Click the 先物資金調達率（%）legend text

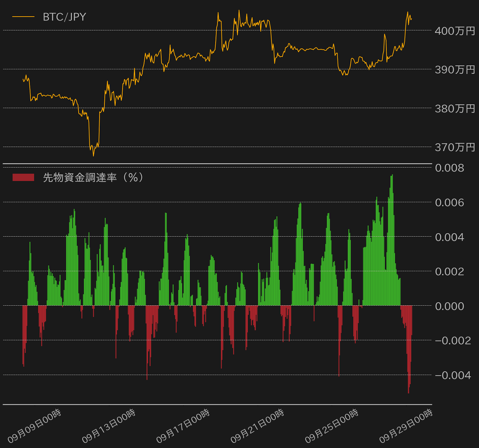coord(93,177)
